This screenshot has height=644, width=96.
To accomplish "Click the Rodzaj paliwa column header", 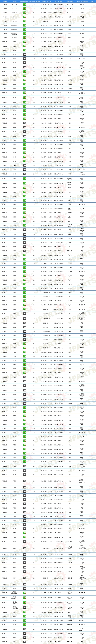I will coord(24,1).
